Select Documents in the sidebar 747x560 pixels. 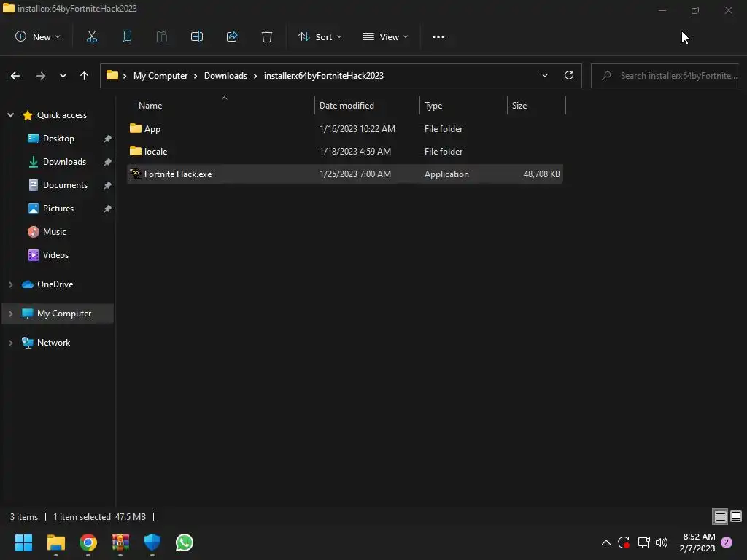click(65, 185)
